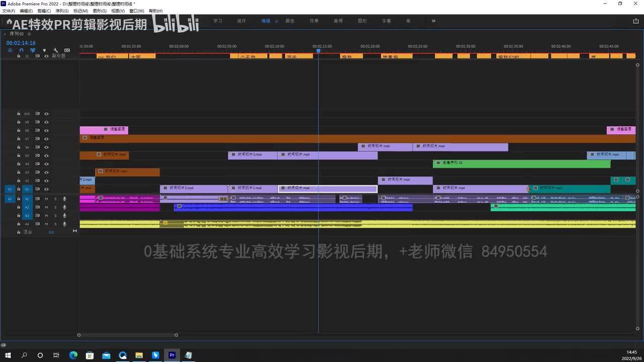Click the quick export share icon
Screen dimensions: 644x362
tap(635, 21)
